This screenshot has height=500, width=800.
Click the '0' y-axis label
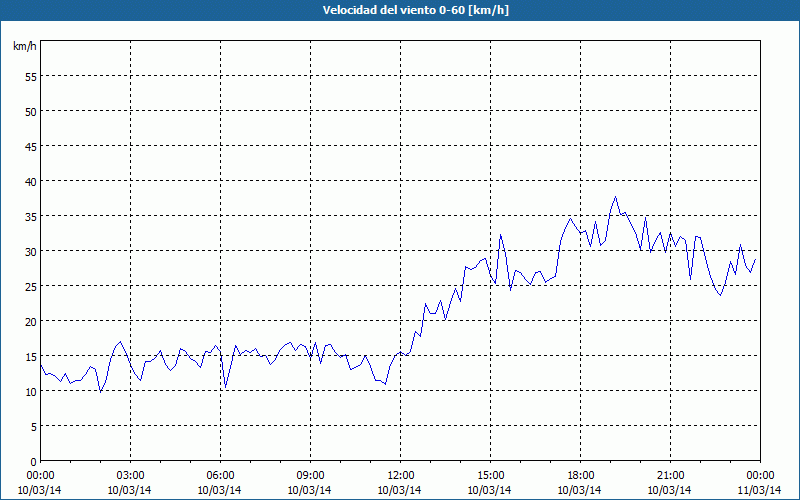34,462
